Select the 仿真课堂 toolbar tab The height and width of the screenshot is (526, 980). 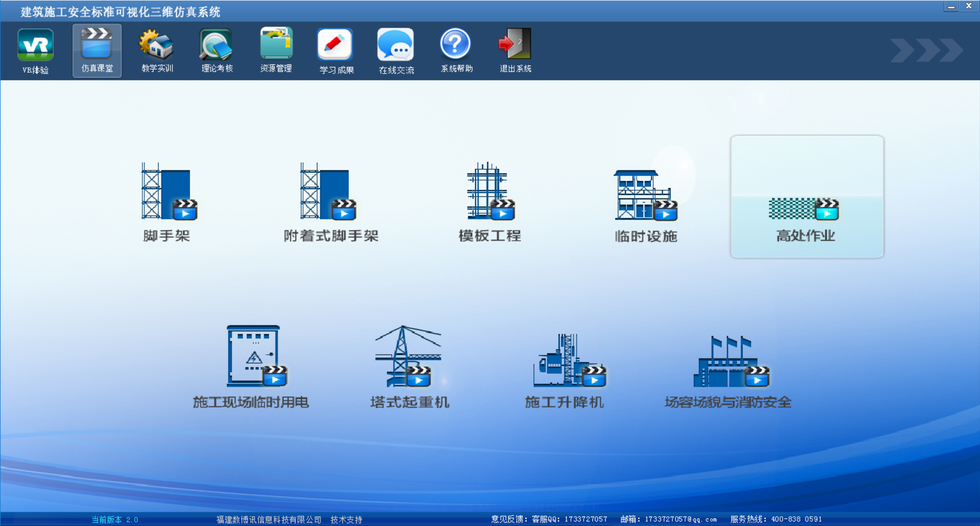[97, 51]
